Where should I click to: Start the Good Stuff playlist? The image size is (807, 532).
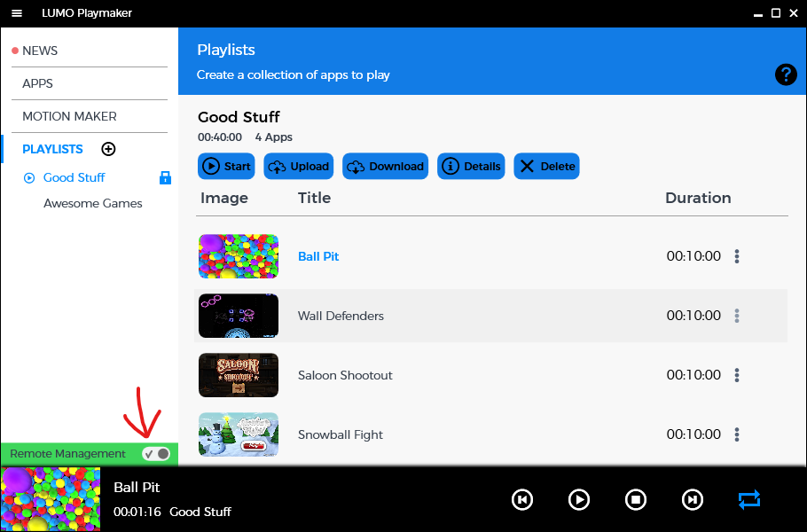point(226,166)
